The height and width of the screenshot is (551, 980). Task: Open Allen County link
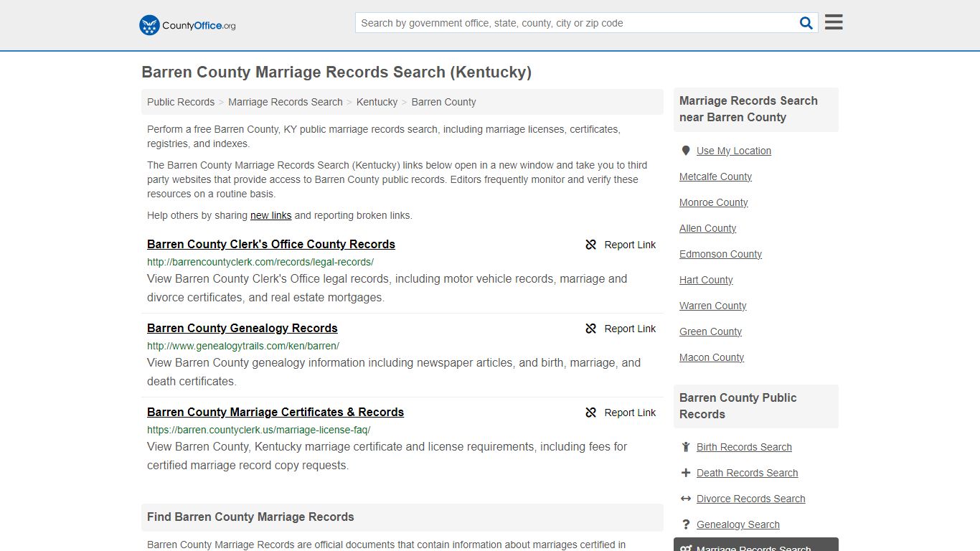point(707,228)
